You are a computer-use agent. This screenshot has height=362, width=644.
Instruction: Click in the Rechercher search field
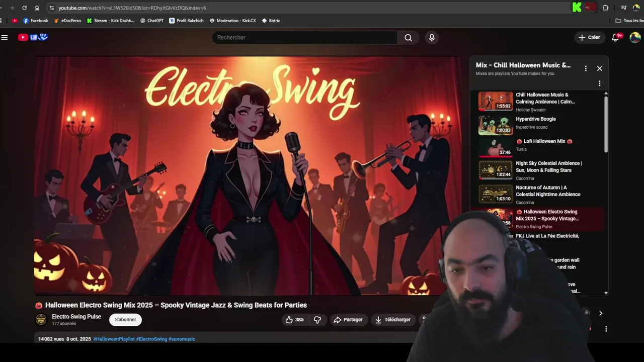305,38
